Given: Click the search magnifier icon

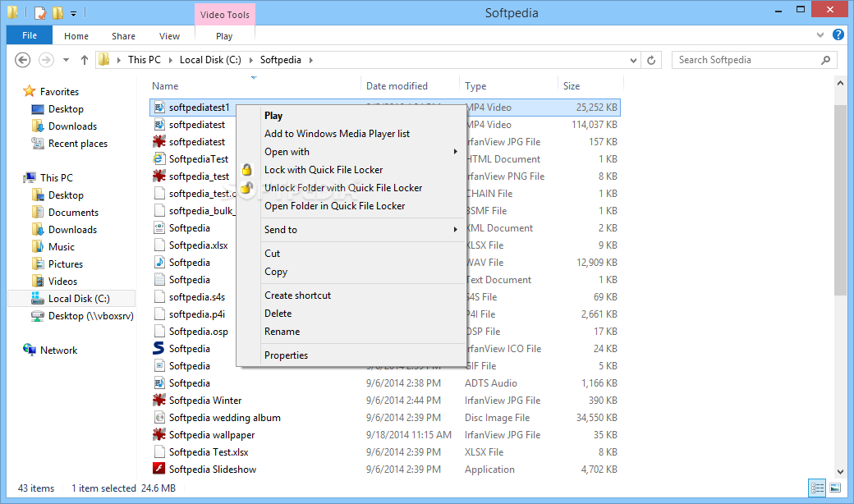Looking at the screenshot, I should pos(826,60).
